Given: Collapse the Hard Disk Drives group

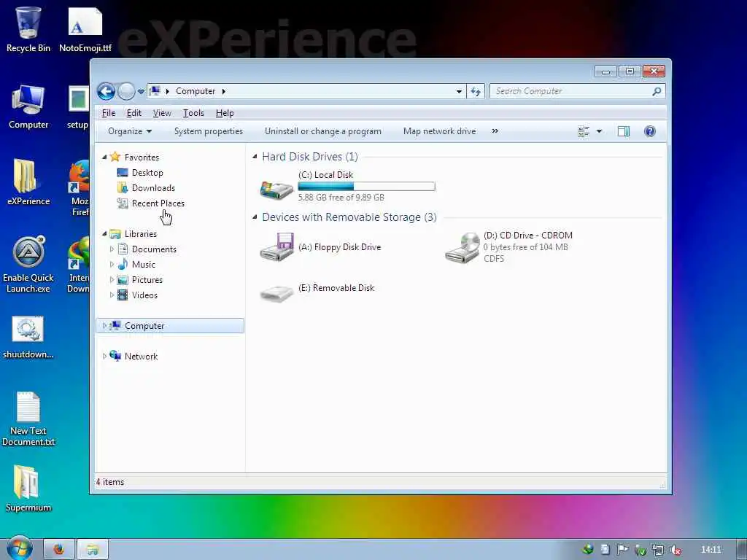Looking at the screenshot, I should pyautogui.click(x=255, y=156).
